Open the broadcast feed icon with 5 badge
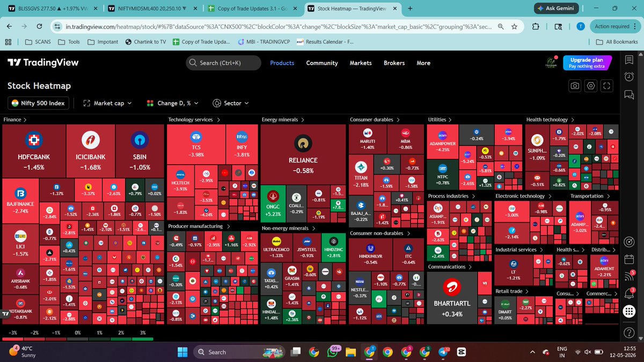Screen dimensions: 644x362 (x=630, y=276)
